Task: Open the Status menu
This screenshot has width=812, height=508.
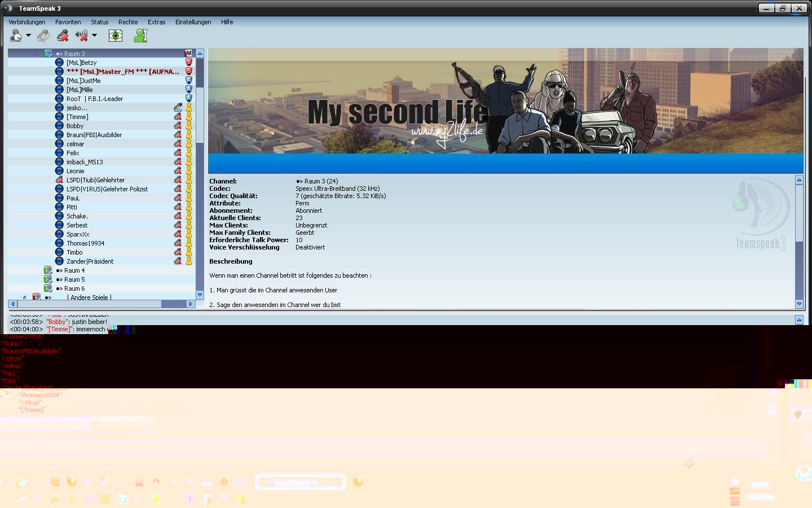Action: [x=100, y=22]
